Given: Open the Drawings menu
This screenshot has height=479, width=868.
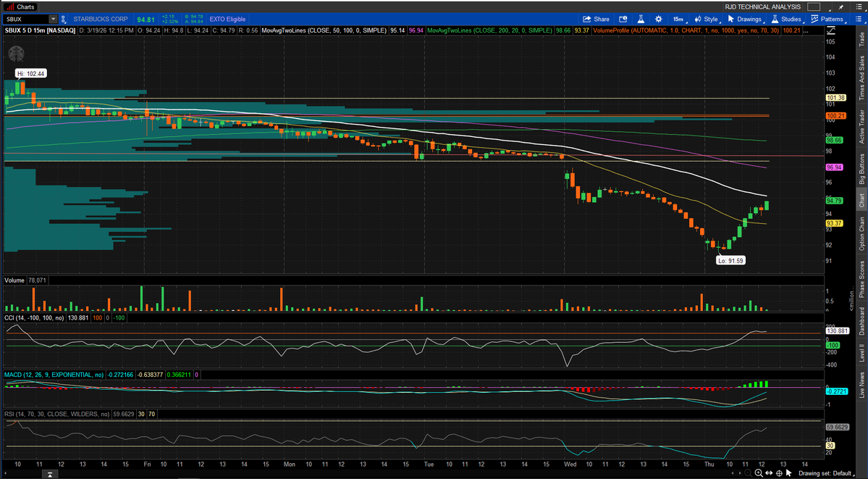Looking at the screenshot, I should (x=744, y=19).
